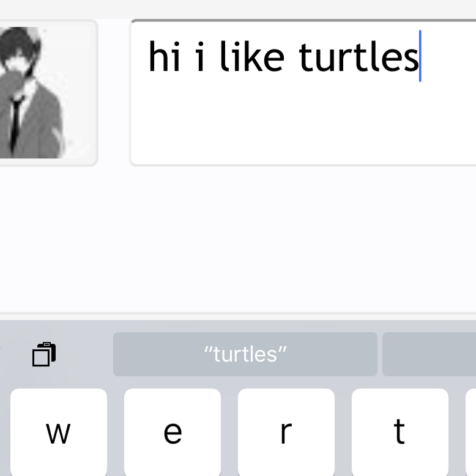Tap the clipboard paste icon on the keyboard bar

coord(44,354)
